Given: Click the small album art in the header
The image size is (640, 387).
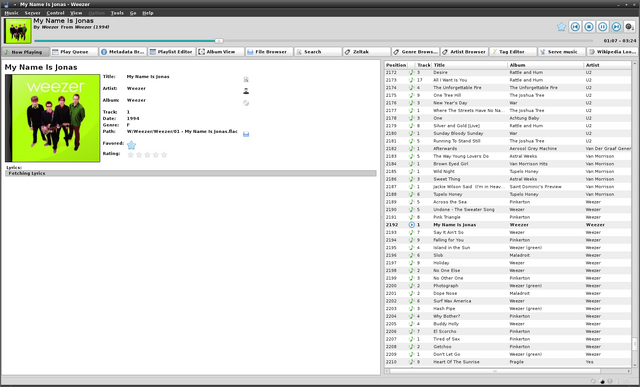Looking at the screenshot, I should pyautogui.click(x=18, y=31).
